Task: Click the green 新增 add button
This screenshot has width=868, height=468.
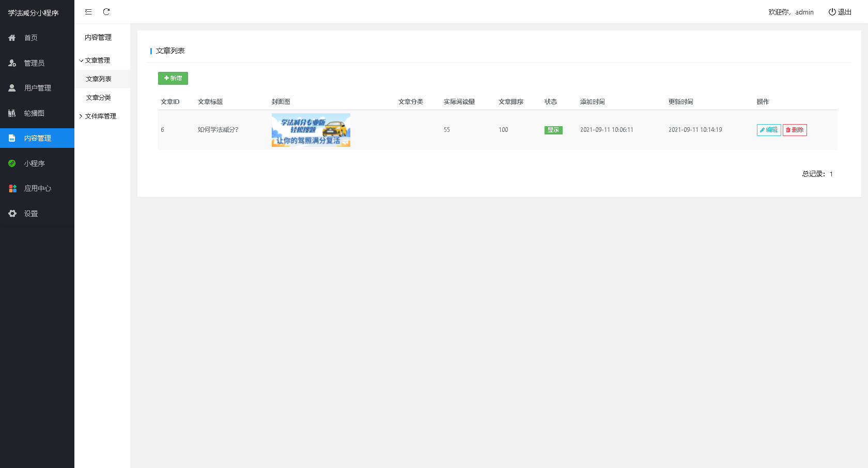Action: [173, 78]
